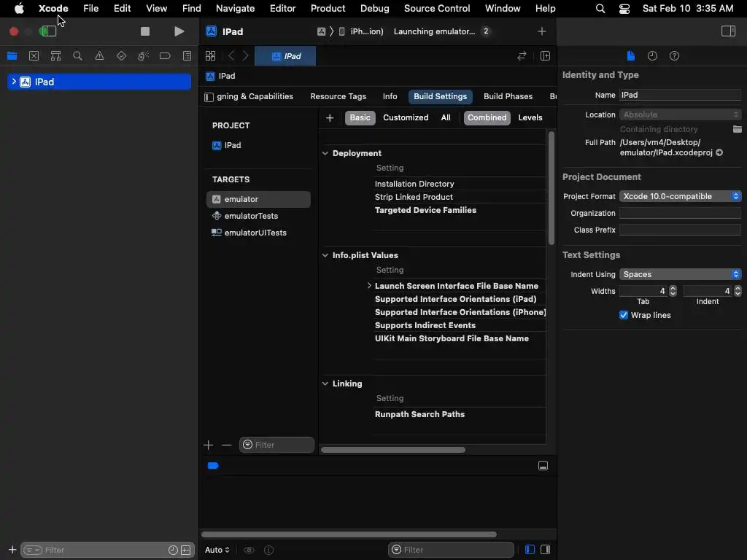Show Customized build settings
The image size is (747, 560).
click(x=406, y=117)
